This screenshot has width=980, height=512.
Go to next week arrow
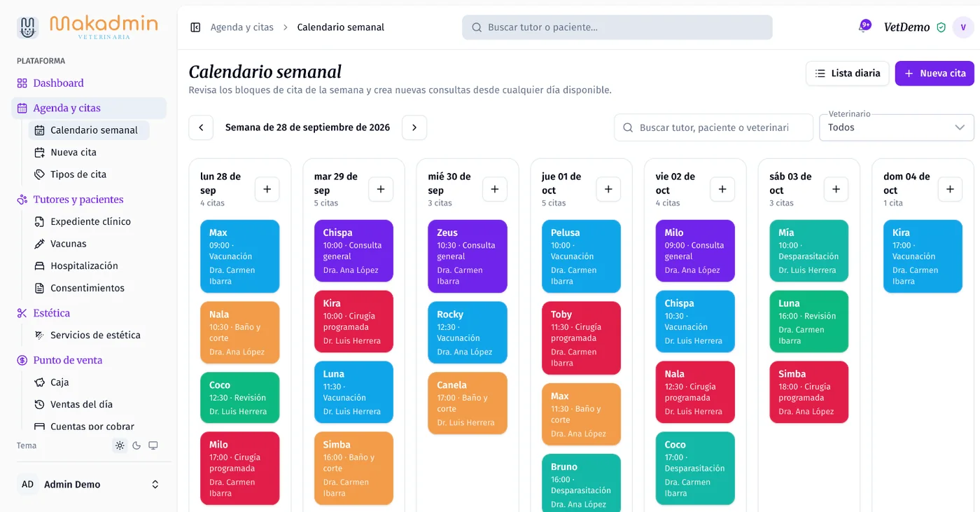pyautogui.click(x=414, y=127)
